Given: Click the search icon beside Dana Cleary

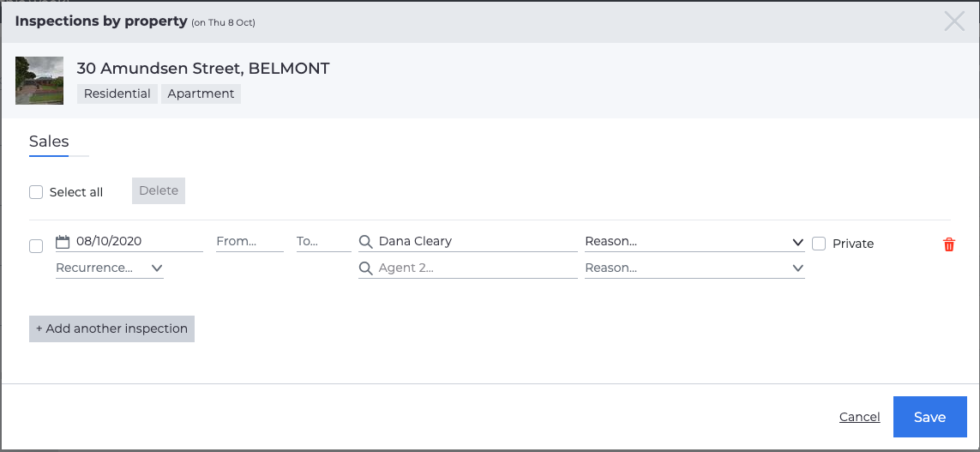Looking at the screenshot, I should [365, 241].
